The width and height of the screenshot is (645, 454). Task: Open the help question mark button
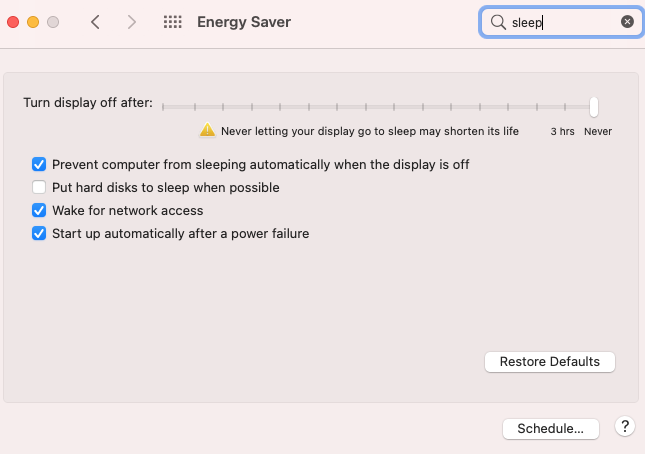(624, 427)
